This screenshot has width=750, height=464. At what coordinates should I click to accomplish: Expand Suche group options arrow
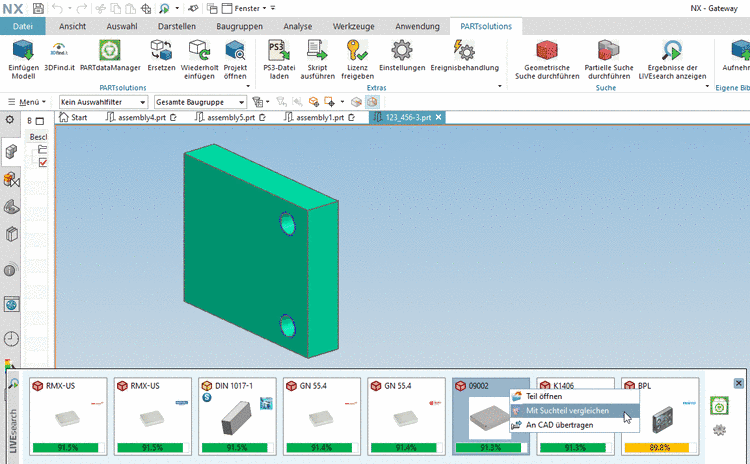point(707,86)
